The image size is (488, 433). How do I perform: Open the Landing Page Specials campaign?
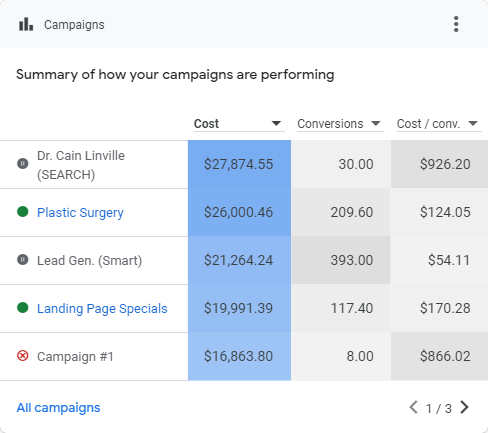[x=102, y=309]
